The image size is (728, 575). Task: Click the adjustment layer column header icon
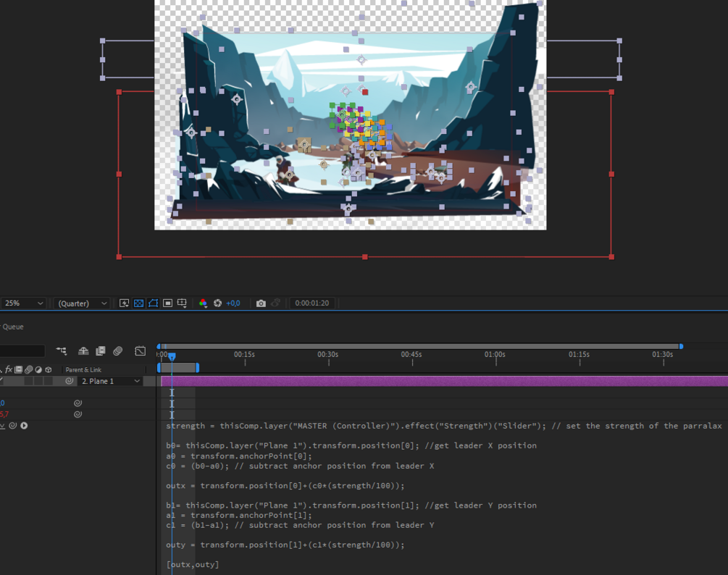(38, 369)
